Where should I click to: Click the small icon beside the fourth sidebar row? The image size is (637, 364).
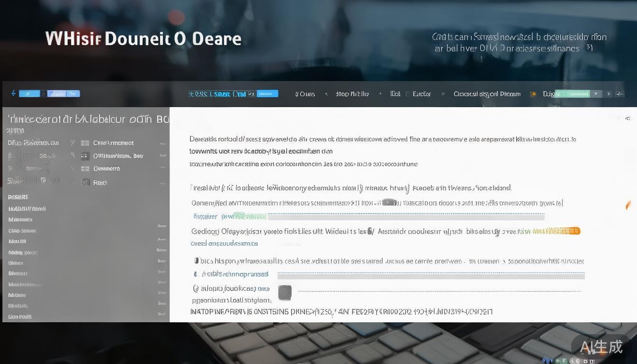pos(86,182)
